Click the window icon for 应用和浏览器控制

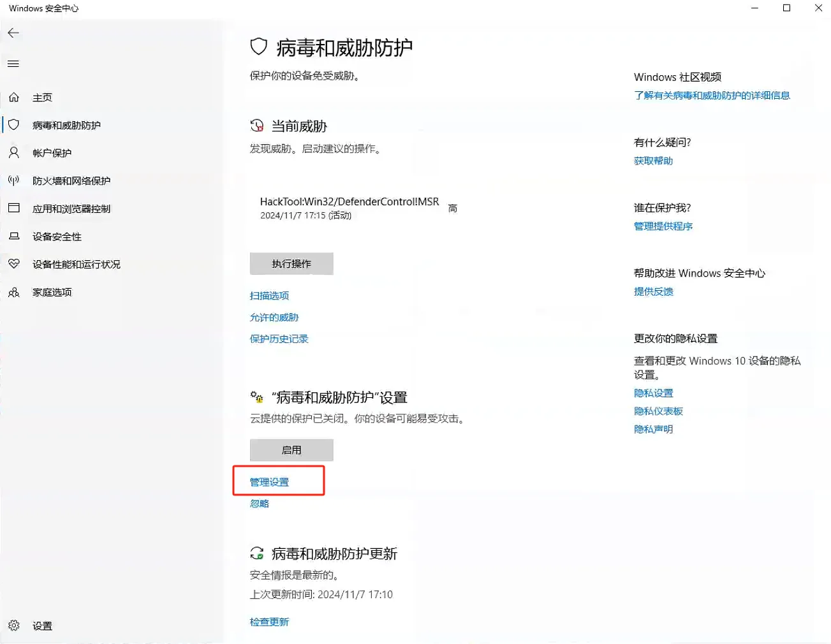click(14, 209)
